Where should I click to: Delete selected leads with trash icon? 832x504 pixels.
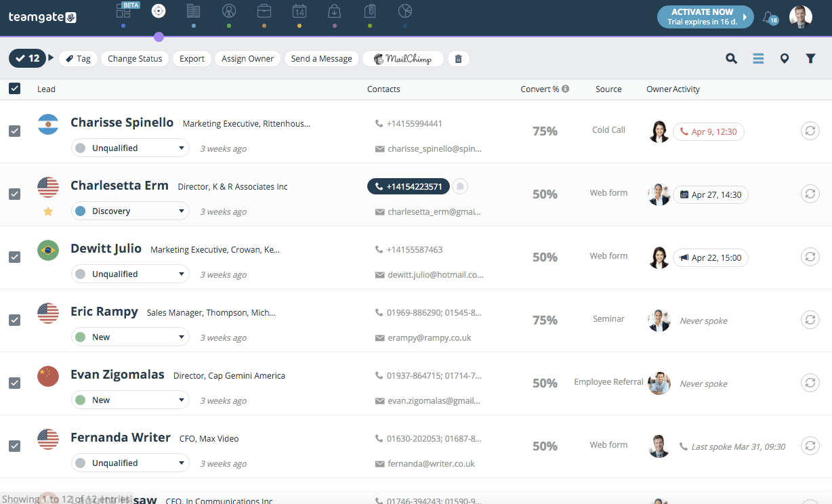pos(458,59)
